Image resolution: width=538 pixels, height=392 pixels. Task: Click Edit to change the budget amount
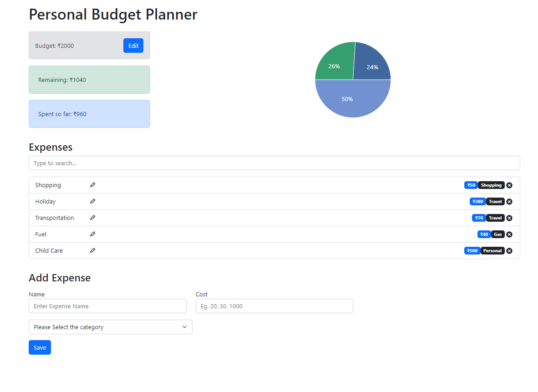tap(133, 46)
